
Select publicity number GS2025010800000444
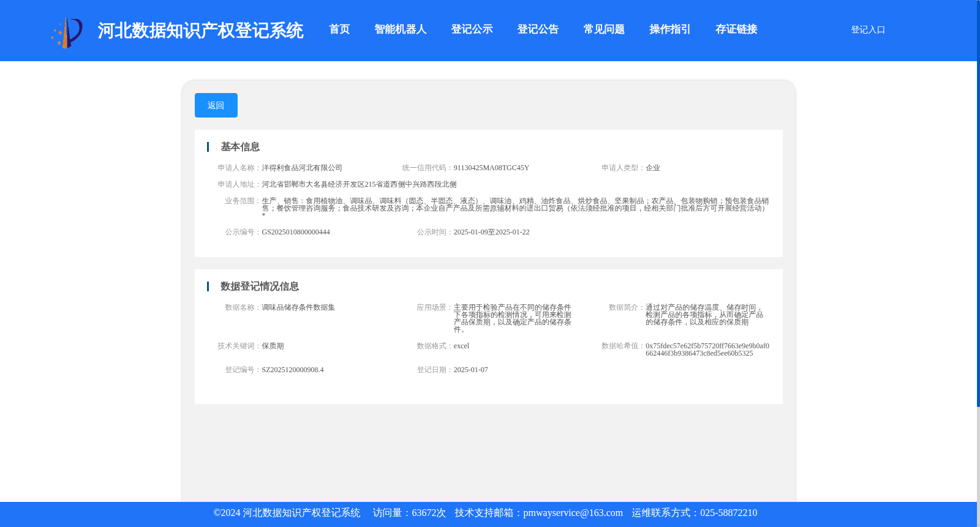296,232
